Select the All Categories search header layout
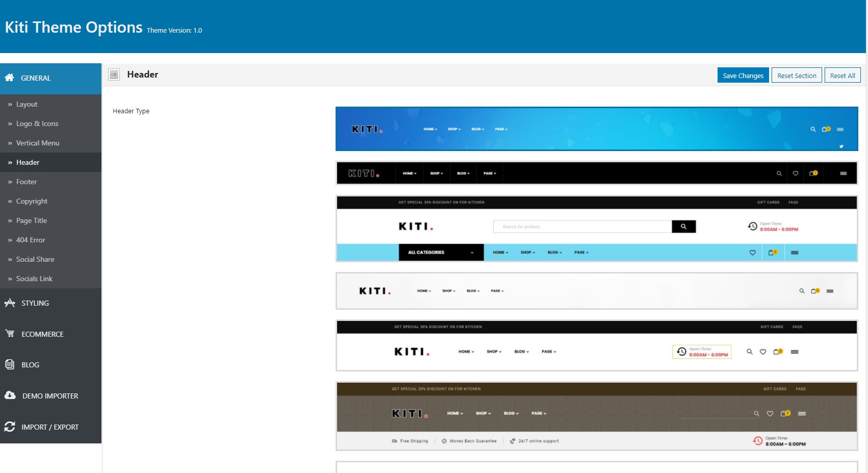 pos(597,229)
